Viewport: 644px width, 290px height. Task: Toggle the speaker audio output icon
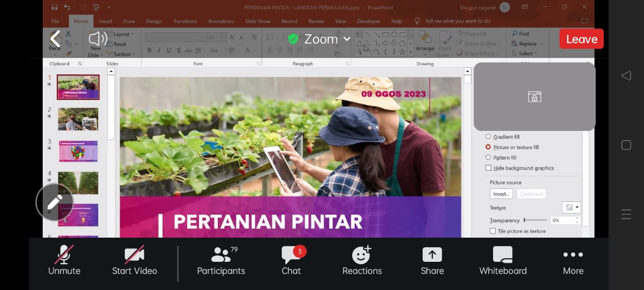point(98,39)
